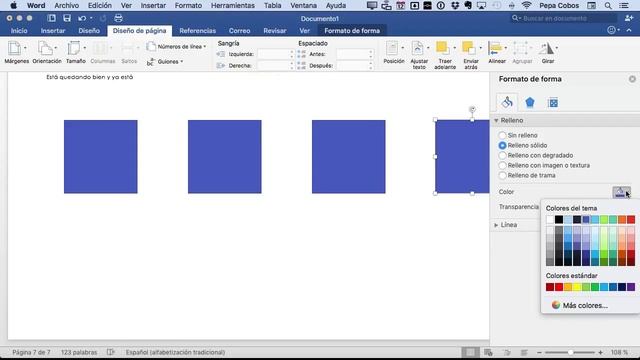Click the share person icon at top right
The width and height of the screenshot is (640, 360).
click(x=629, y=18)
